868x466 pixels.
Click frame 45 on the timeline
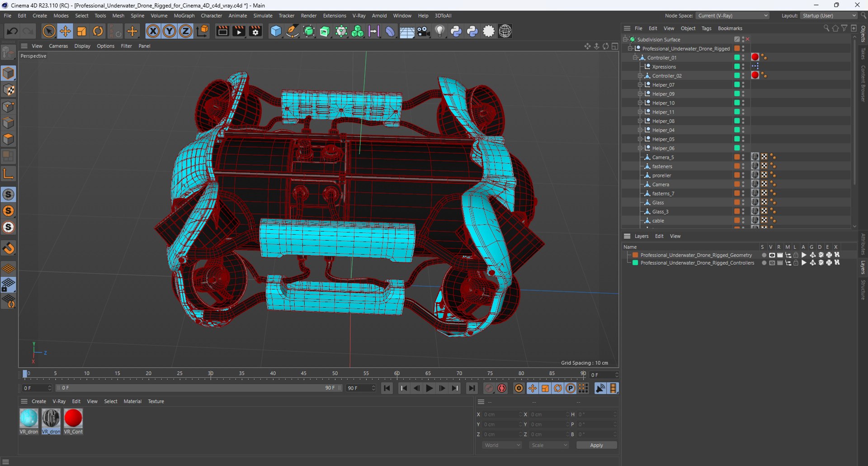point(304,374)
